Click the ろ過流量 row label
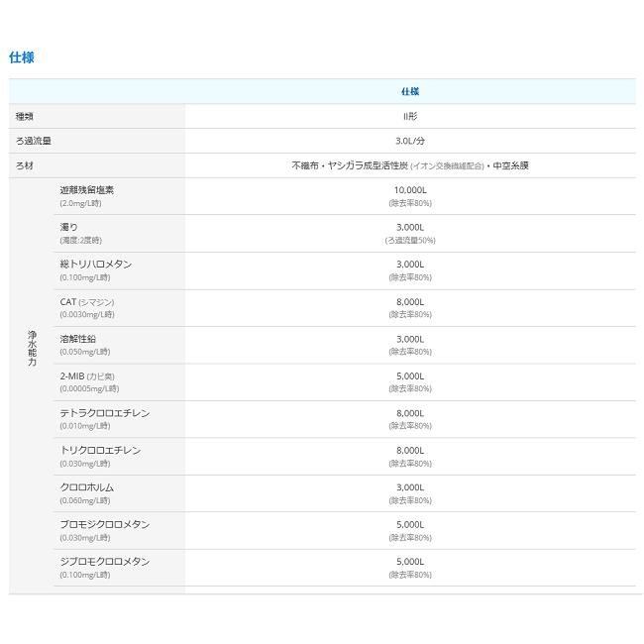Screen dimensions: 644x644 coord(34,141)
